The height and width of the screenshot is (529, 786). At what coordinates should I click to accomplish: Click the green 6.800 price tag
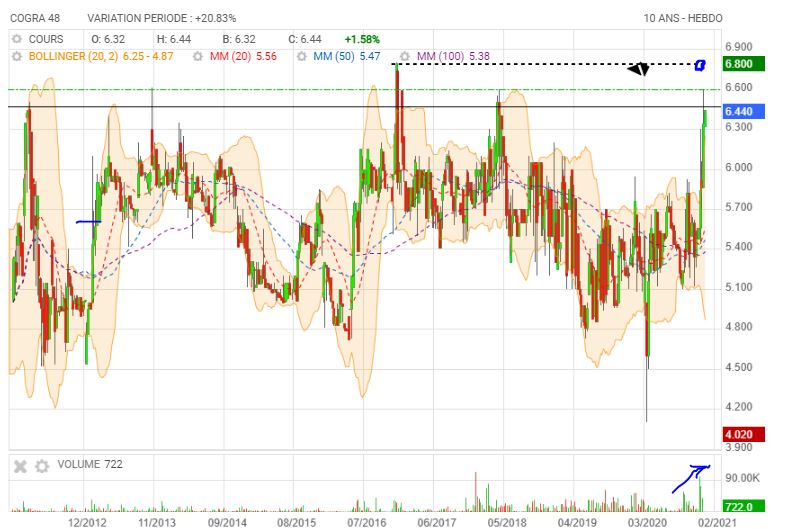(744, 64)
